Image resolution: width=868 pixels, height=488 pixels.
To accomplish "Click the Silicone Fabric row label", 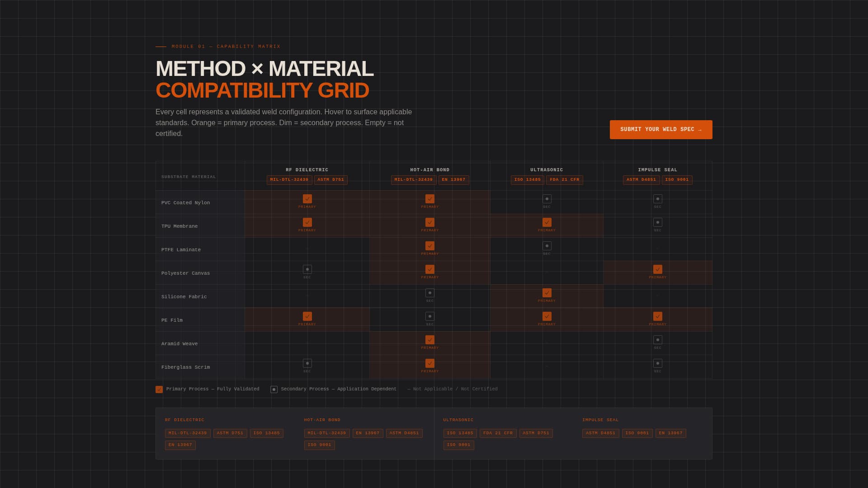I will (184, 296).
